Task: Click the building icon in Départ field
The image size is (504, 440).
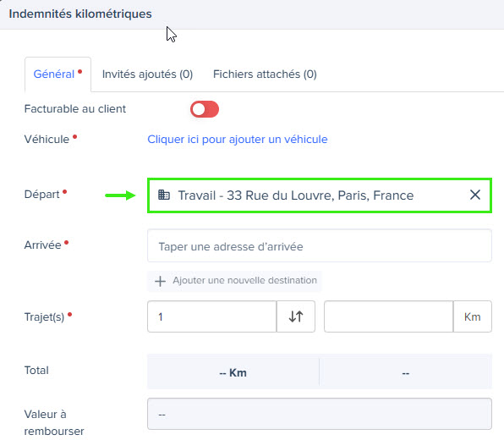Action: click(x=164, y=195)
